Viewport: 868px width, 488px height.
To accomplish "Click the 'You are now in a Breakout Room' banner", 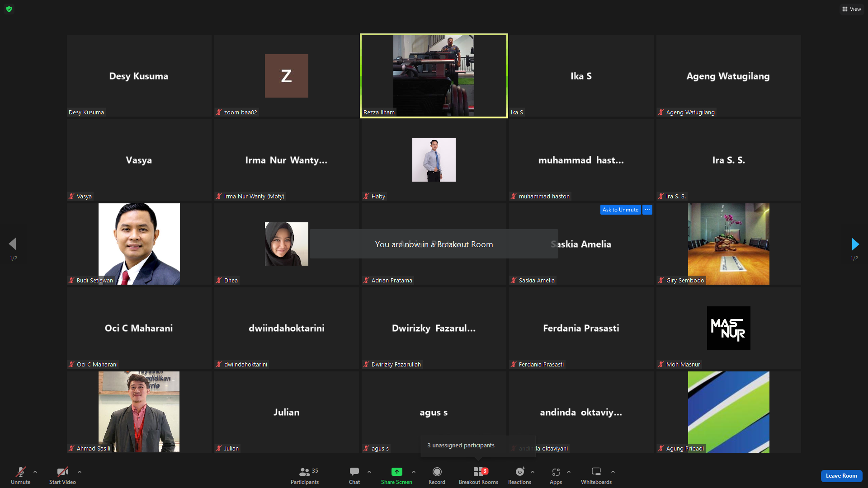I will (434, 244).
